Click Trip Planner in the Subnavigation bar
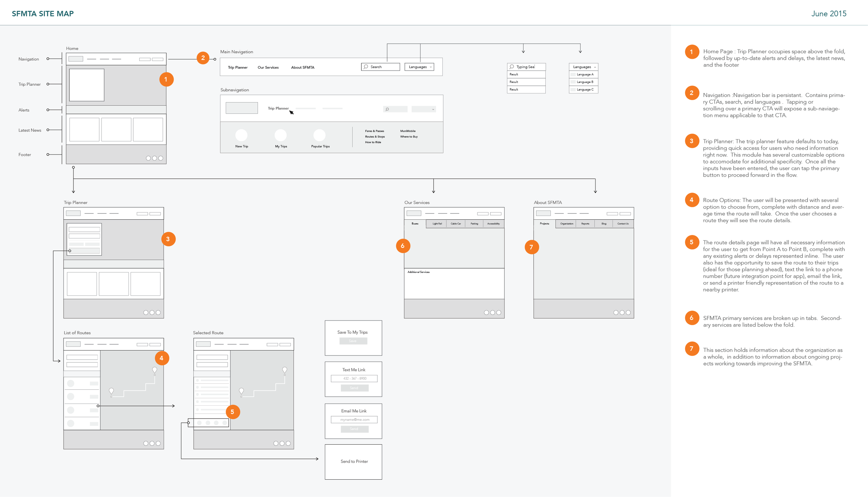This screenshot has width=868, height=497. click(x=278, y=108)
